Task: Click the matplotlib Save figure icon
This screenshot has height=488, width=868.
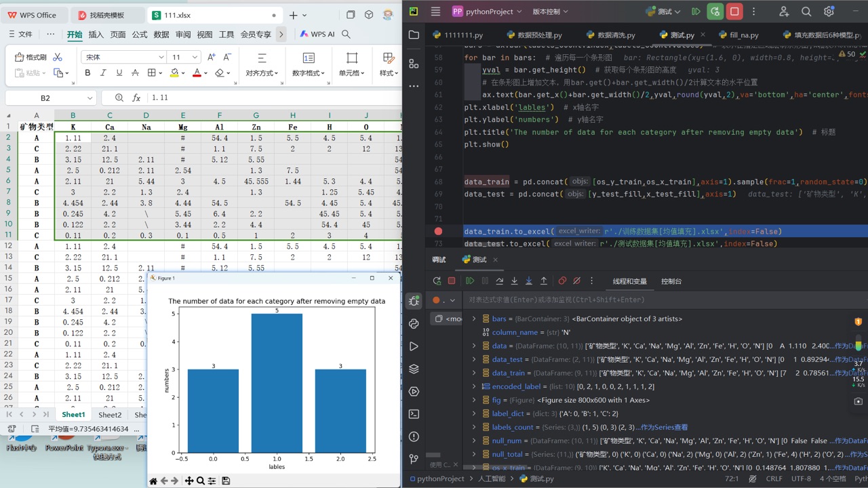Action: [226, 481]
